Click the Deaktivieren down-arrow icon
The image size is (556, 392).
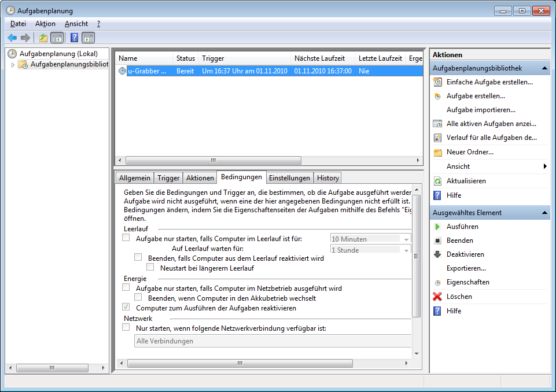coord(437,254)
